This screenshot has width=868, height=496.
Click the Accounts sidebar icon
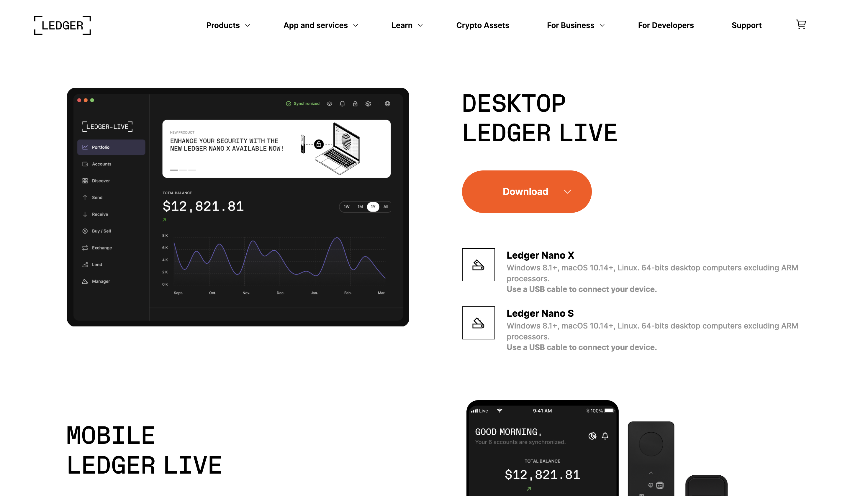pyautogui.click(x=85, y=163)
